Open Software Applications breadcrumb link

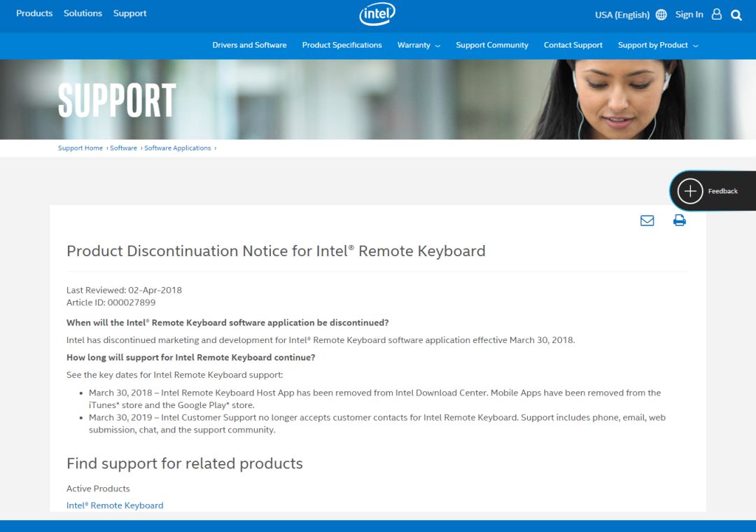coord(177,148)
